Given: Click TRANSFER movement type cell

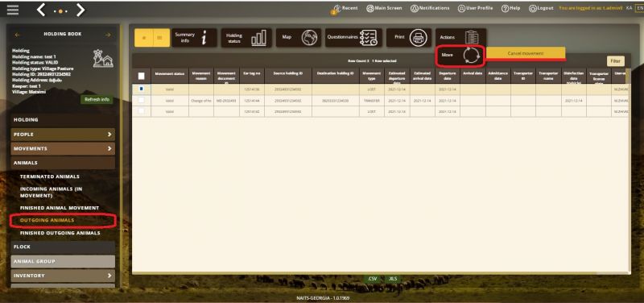Looking at the screenshot, I should click(x=372, y=100).
